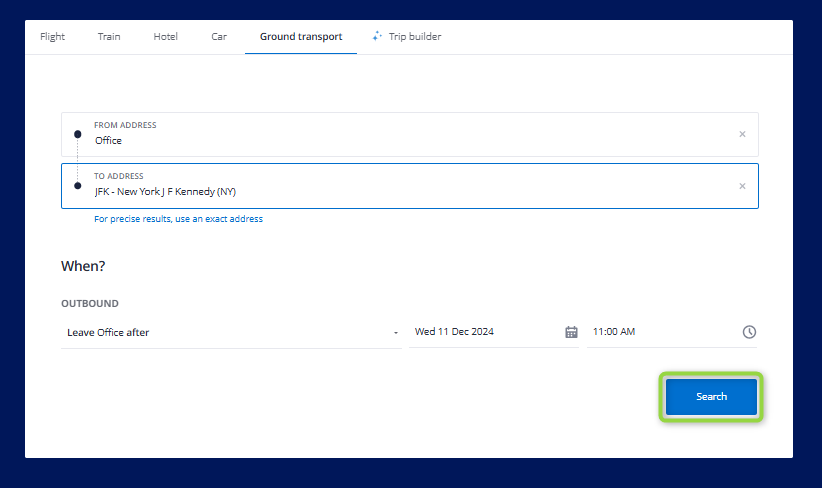Edit the To Address JFK field
This screenshot has height=488, width=822.
click(x=409, y=186)
